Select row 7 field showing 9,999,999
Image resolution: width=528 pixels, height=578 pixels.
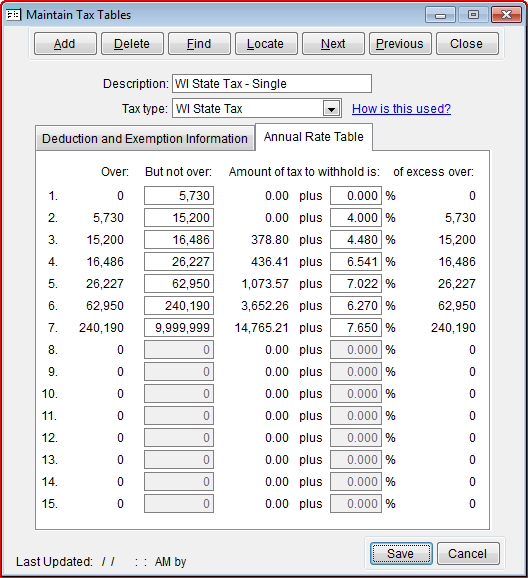179,328
